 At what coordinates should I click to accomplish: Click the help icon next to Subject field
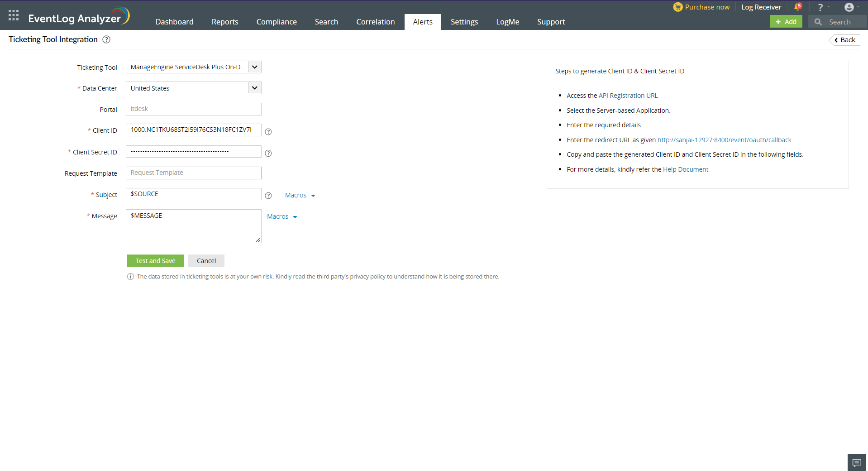(x=268, y=196)
